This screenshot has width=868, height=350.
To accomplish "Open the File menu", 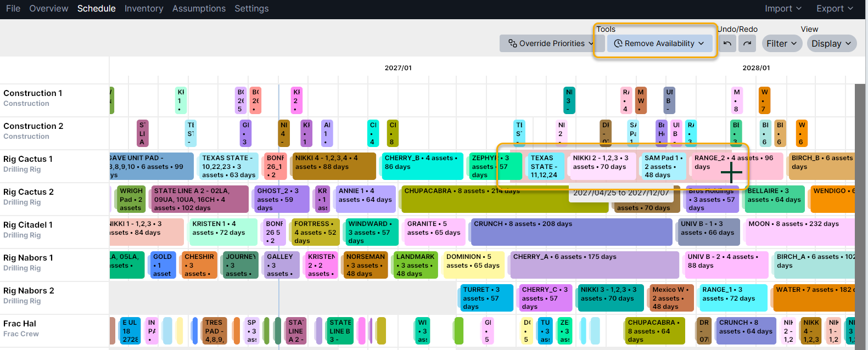I will coord(13,8).
